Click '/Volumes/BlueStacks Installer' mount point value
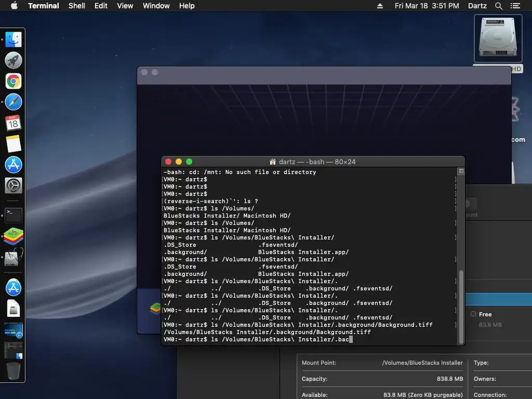The image size is (532, 399). click(x=422, y=363)
